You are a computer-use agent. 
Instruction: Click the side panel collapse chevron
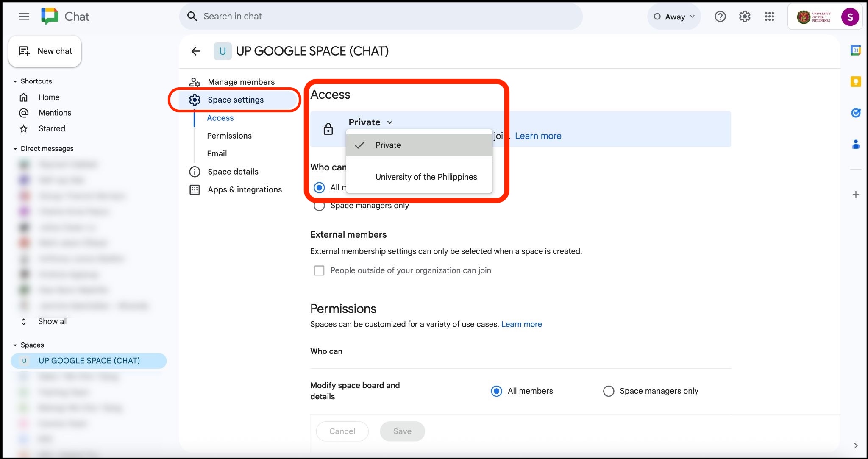[x=856, y=445]
